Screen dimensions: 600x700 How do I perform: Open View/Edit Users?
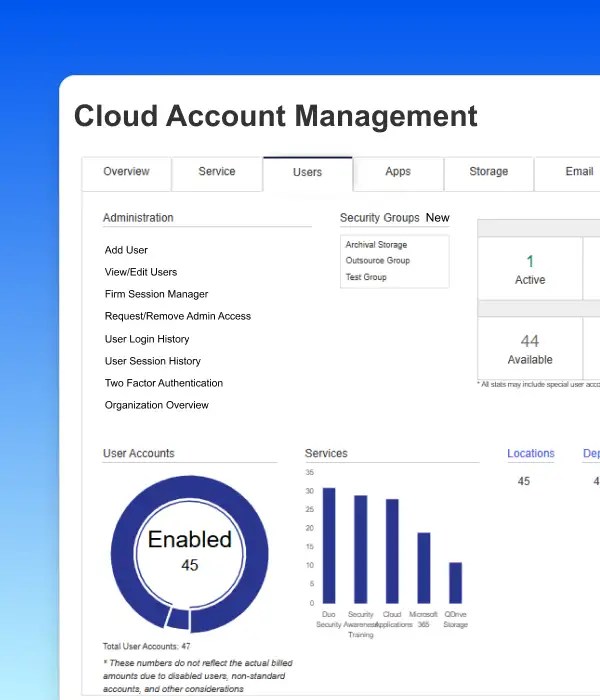(141, 272)
